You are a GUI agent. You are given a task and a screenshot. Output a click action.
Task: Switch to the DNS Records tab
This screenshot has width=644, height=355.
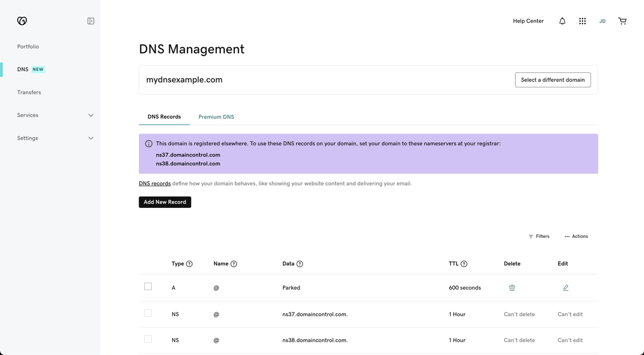point(164,117)
